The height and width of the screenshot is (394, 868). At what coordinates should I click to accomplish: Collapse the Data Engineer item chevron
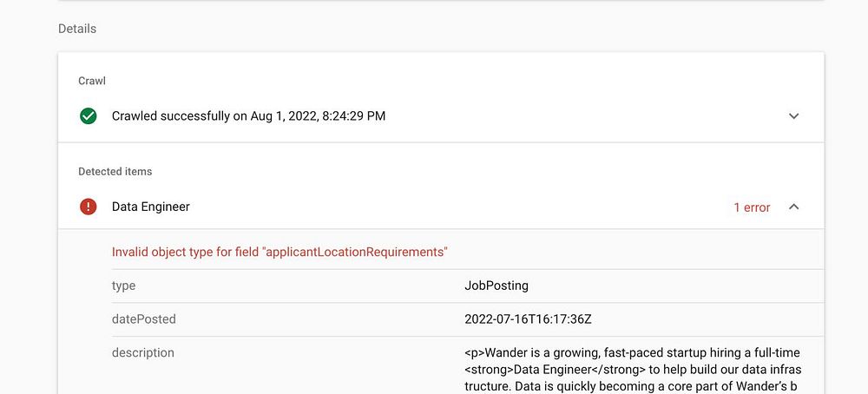pos(793,207)
